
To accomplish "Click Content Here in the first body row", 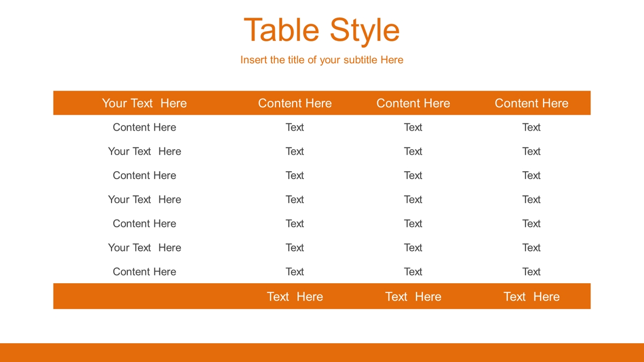I will 144,127.
